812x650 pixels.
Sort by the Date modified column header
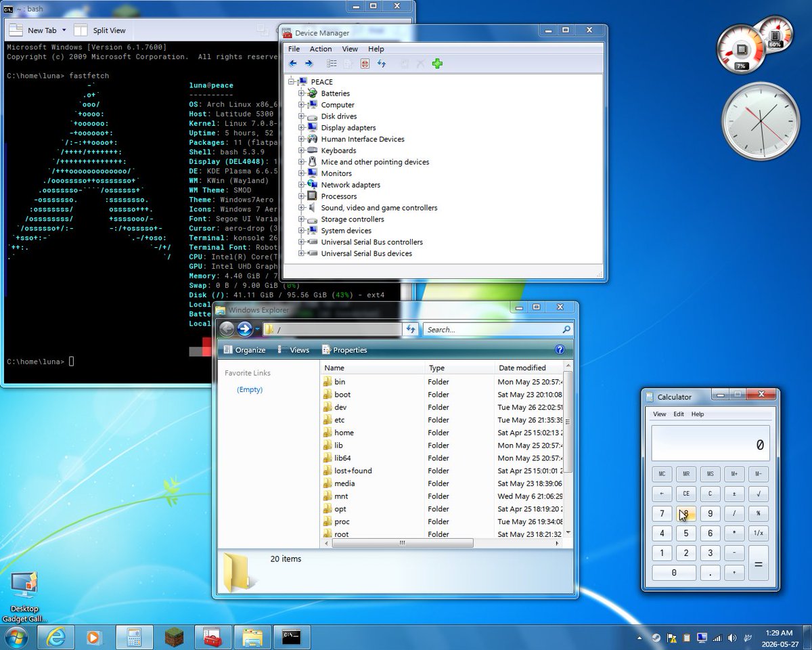coord(528,368)
